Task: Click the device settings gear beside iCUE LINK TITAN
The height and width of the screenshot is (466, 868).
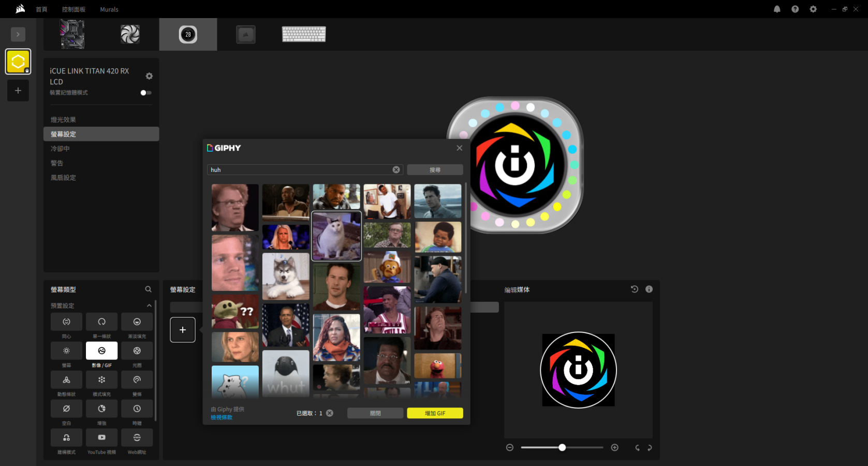Action: pos(149,76)
